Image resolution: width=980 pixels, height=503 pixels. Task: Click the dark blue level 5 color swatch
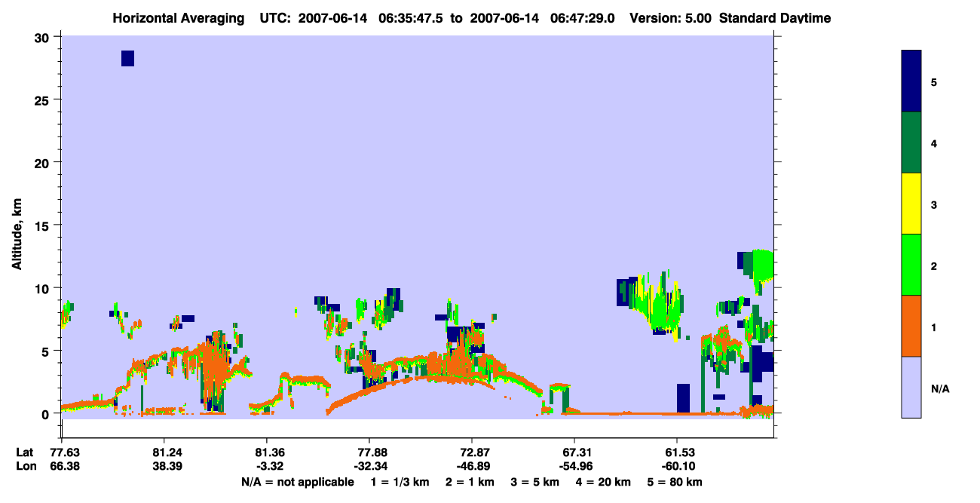point(911,81)
